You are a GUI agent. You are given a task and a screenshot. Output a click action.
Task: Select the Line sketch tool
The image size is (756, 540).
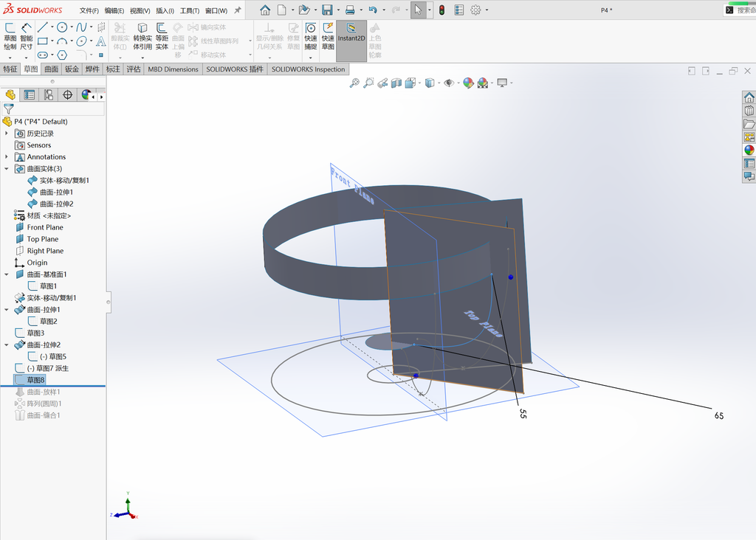point(43,27)
